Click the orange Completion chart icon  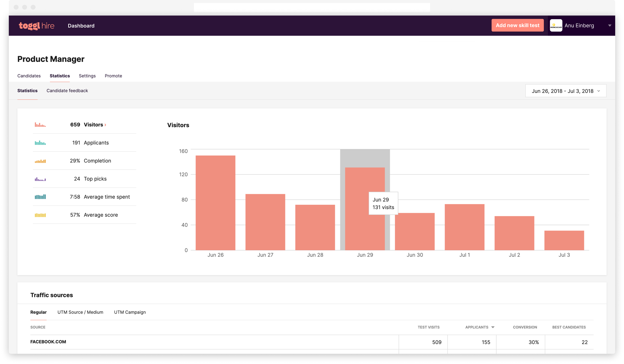point(40,161)
